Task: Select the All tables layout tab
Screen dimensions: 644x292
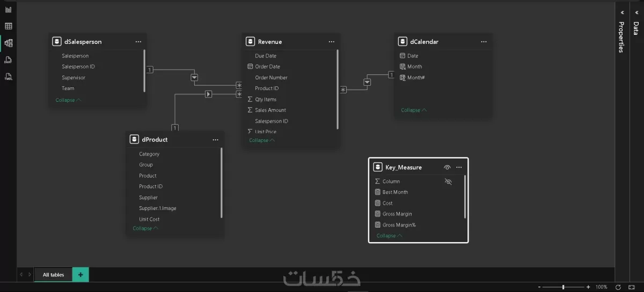Action: (x=53, y=275)
